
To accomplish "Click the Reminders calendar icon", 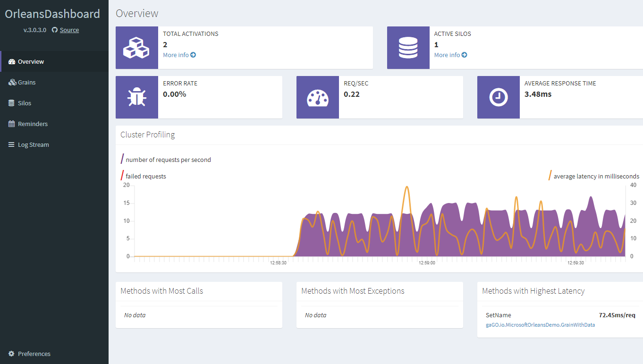I will [x=12, y=124].
